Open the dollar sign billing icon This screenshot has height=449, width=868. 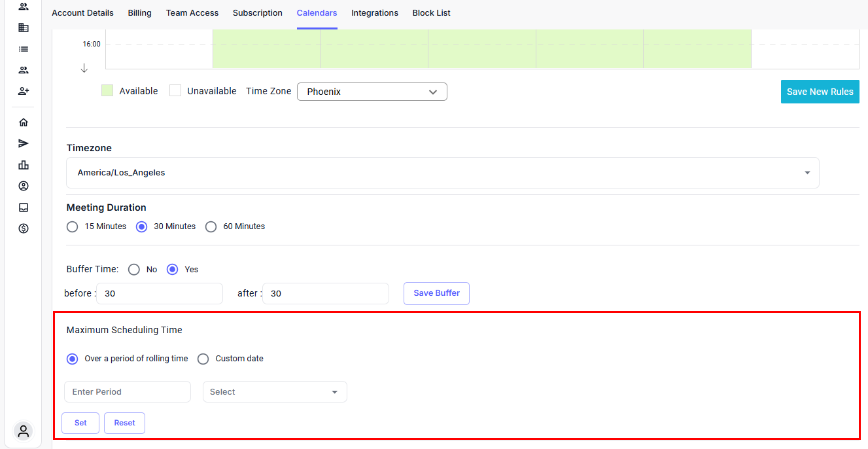[24, 228]
